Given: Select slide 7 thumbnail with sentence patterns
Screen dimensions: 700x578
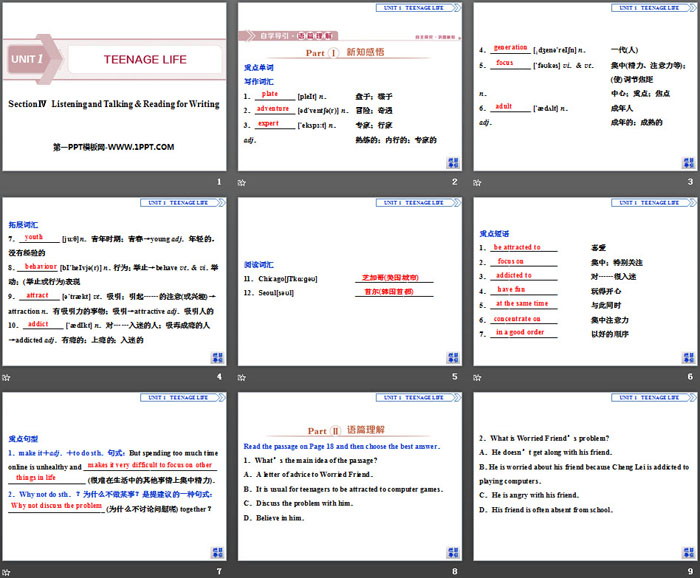Looking at the screenshot, I should click(114, 476).
